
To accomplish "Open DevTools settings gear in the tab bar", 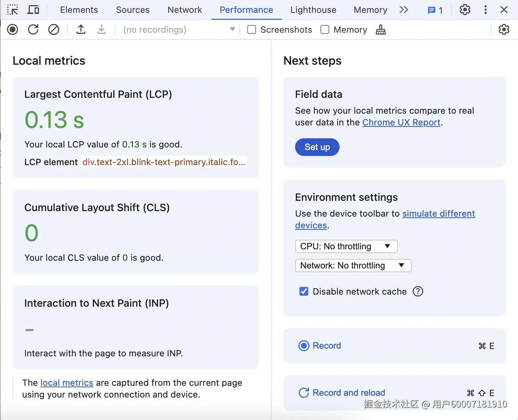I will click(465, 10).
